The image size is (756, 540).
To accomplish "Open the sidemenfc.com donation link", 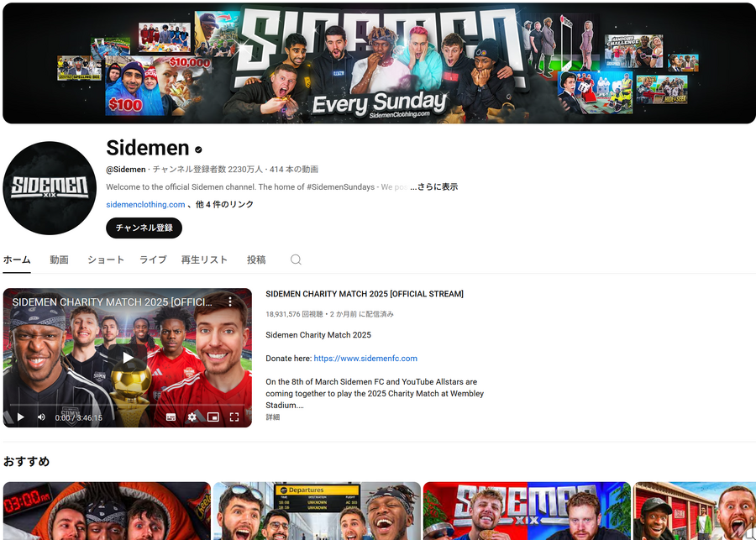I will pyautogui.click(x=365, y=359).
